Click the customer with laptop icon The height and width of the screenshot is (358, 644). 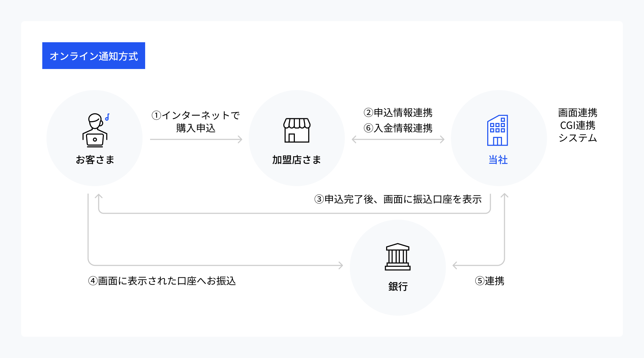95,130
